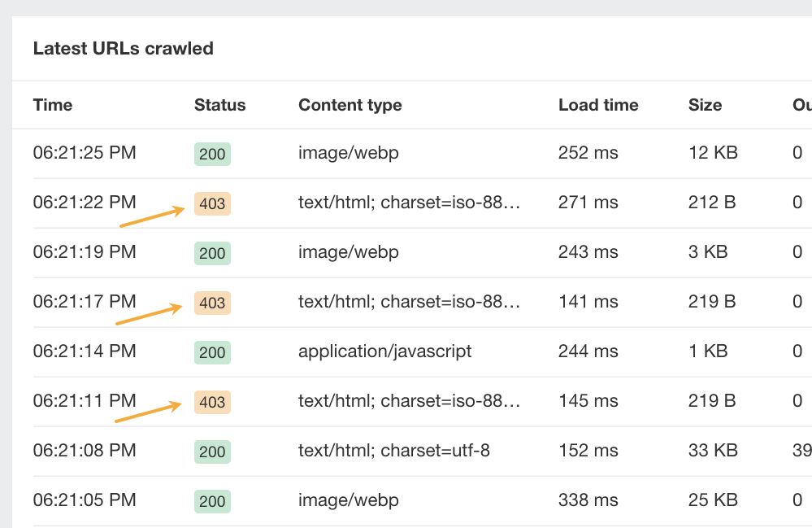
Task: Expand the truncated iso-88 content type text
Action: tap(410, 203)
